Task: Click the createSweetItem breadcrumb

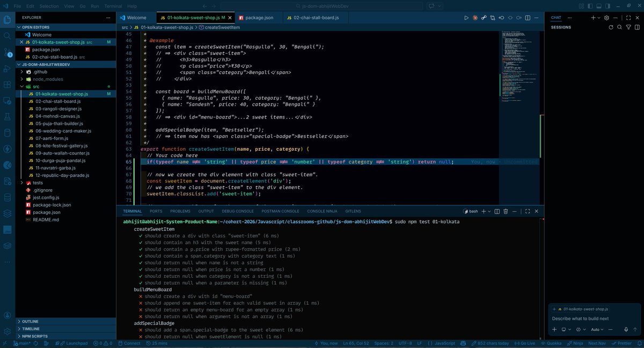Action: tap(219, 27)
